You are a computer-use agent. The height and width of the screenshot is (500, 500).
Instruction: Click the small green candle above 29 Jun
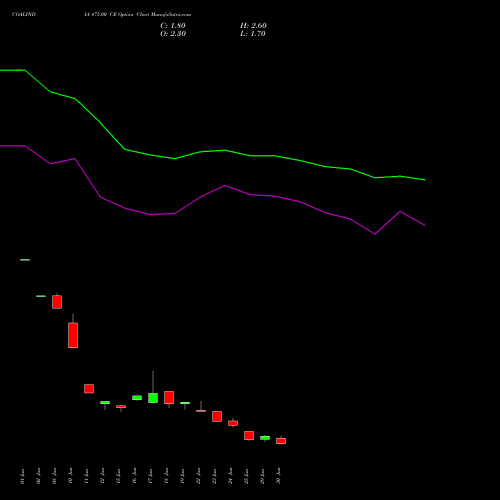pos(265,438)
